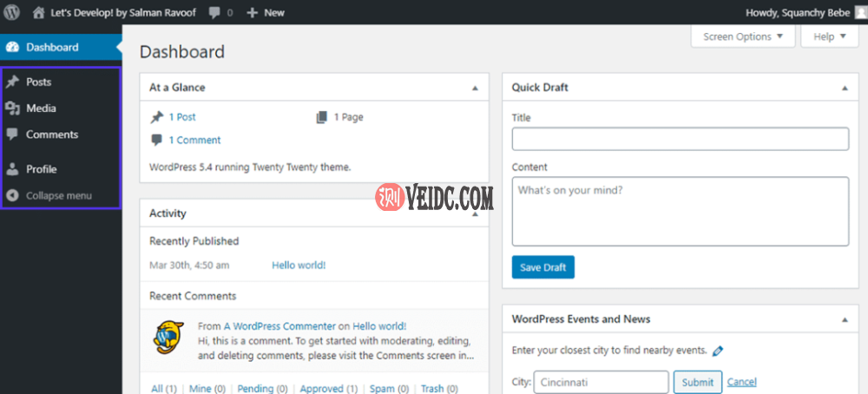
Task: Click the Media icon in sidebar
Action: coord(12,108)
